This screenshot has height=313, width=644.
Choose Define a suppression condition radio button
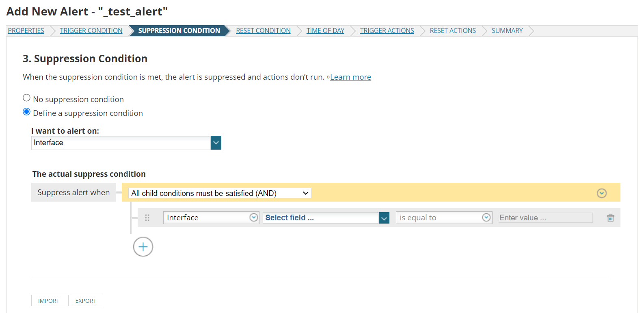pyautogui.click(x=27, y=112)
